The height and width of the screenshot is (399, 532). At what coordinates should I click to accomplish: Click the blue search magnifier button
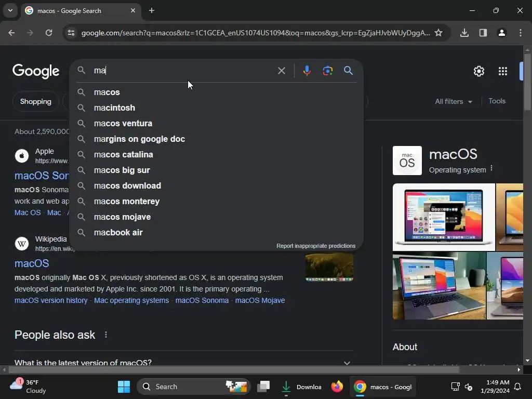coord(348,71)
